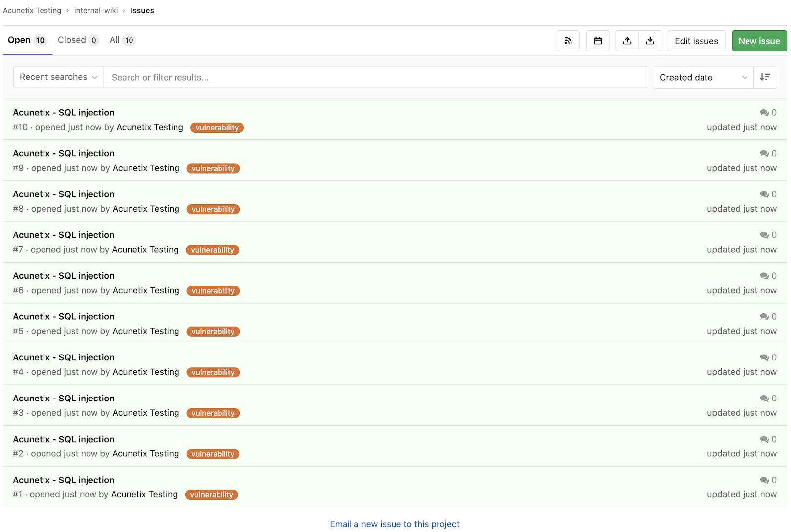Open issue #10 Acunetix - SQL injection title

64,113
